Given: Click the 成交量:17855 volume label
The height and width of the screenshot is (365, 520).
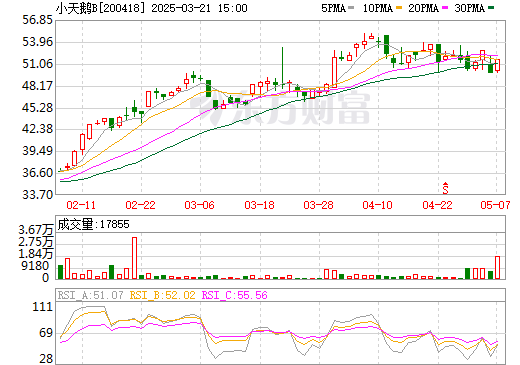Looking at the screenshot, I should pyautogui.click(x=93, y=224).
